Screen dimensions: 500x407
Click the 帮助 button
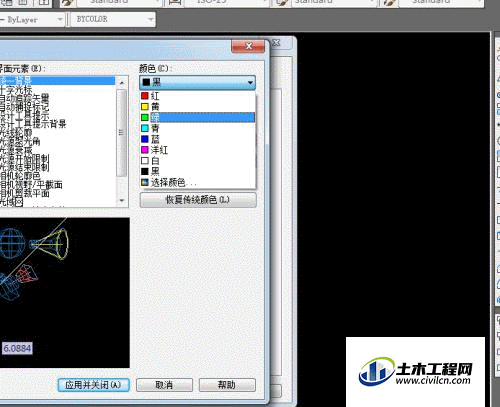coord(227,385)
